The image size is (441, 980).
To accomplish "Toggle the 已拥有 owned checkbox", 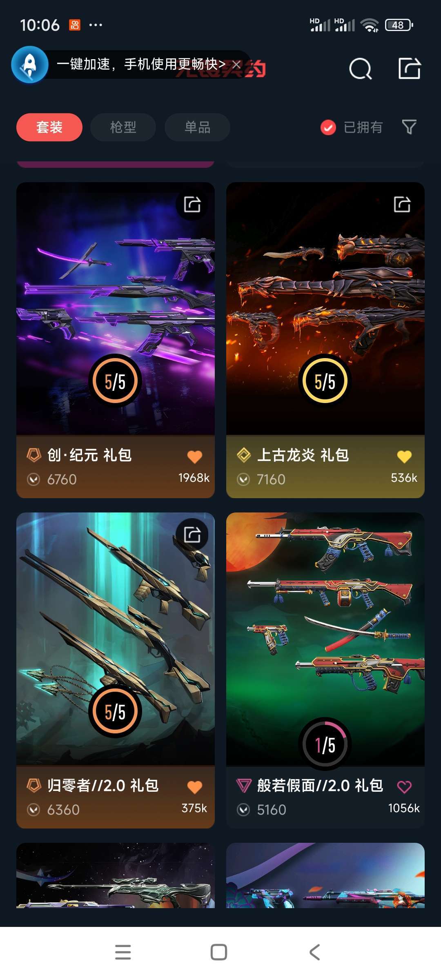I will pyautogui.click(x=328, y=127).
